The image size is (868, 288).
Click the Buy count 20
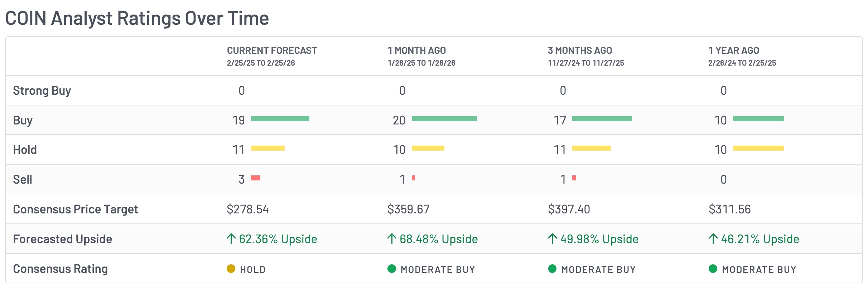pos(399,121)
